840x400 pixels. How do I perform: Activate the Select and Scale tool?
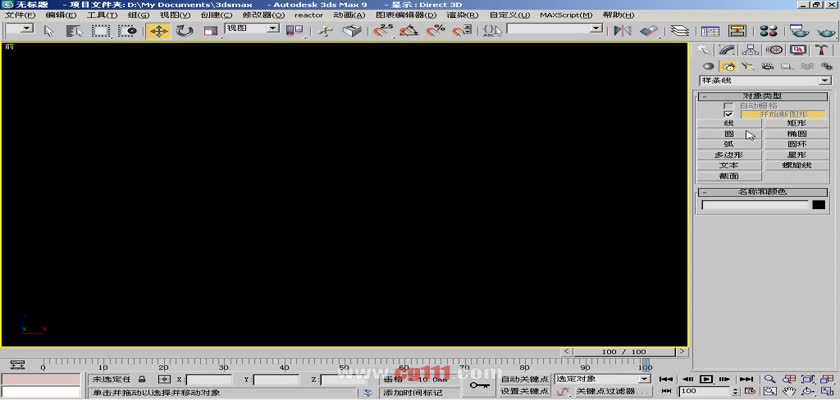210,31
